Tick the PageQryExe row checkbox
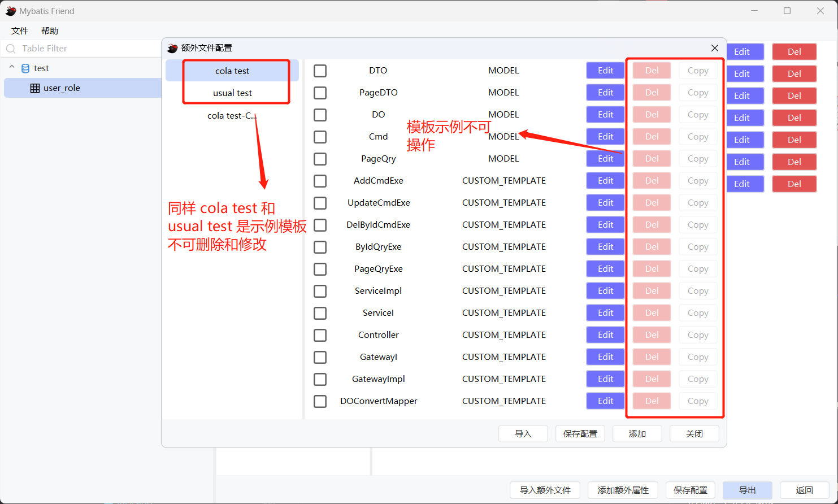The image size is (838, 504). point(320,269)
